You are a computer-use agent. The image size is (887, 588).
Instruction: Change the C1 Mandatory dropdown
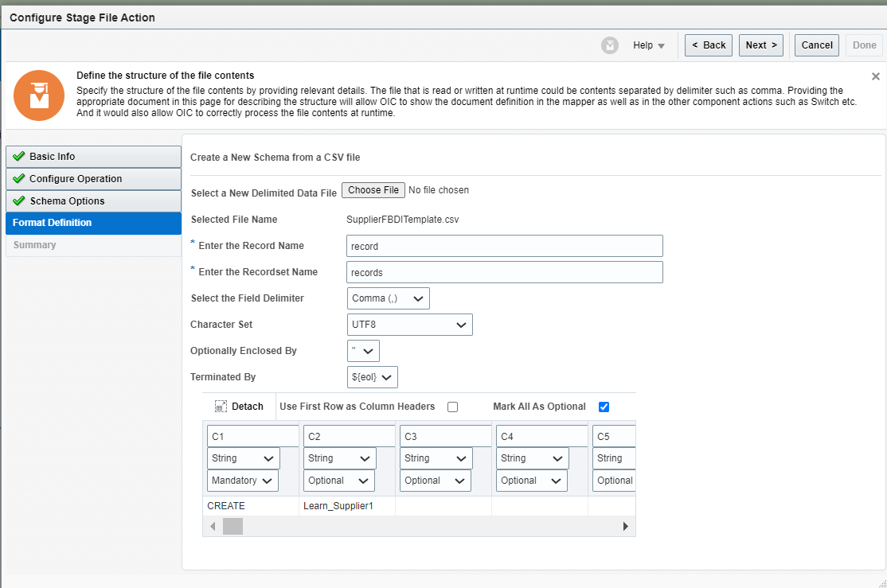(x=242, y=480)
